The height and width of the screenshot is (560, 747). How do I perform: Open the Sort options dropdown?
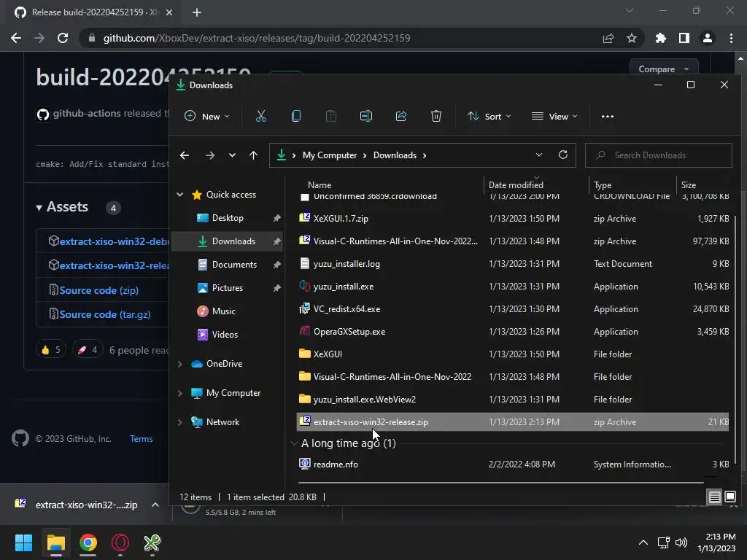(x=489, y=116)
